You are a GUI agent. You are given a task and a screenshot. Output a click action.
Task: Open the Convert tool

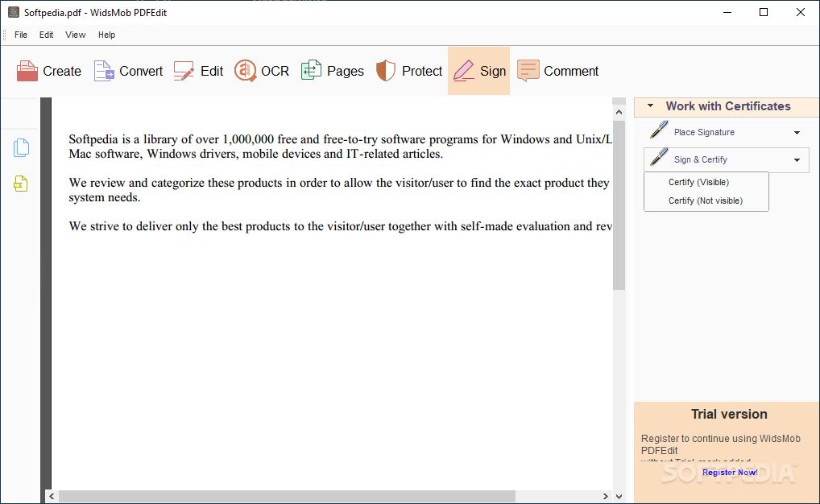129,71
